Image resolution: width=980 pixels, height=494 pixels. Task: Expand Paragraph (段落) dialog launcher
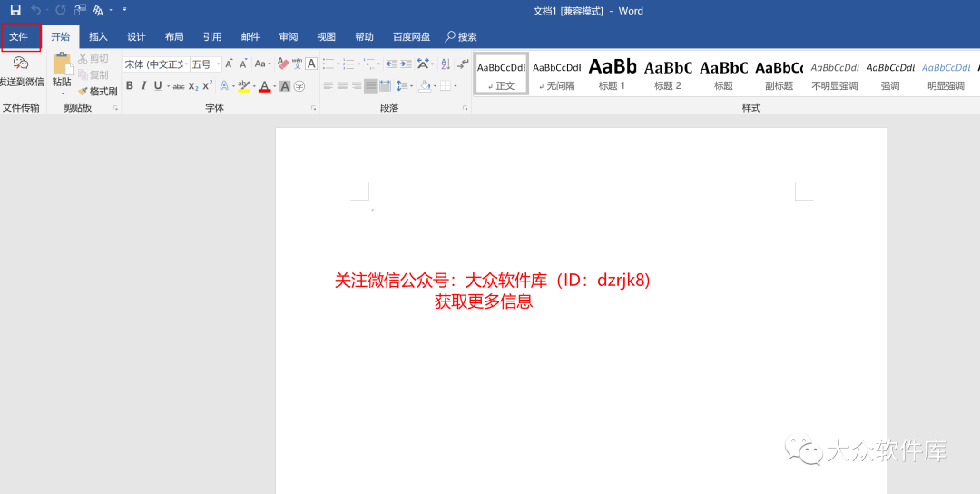[465, 108]
